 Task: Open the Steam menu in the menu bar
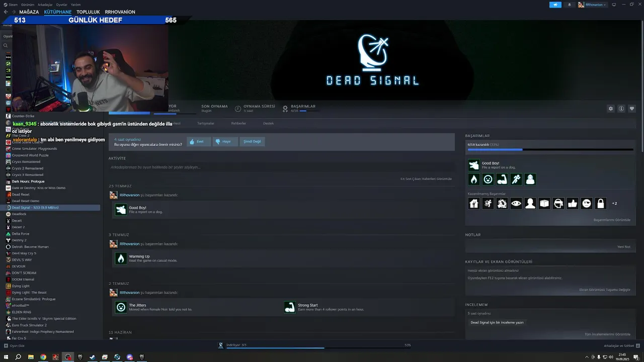pos(13,5)
